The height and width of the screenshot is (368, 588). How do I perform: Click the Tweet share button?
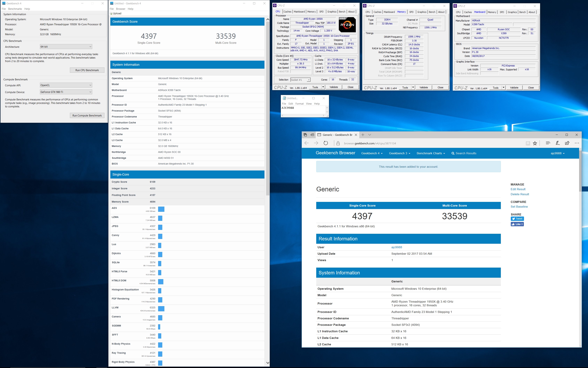[517, 219]
